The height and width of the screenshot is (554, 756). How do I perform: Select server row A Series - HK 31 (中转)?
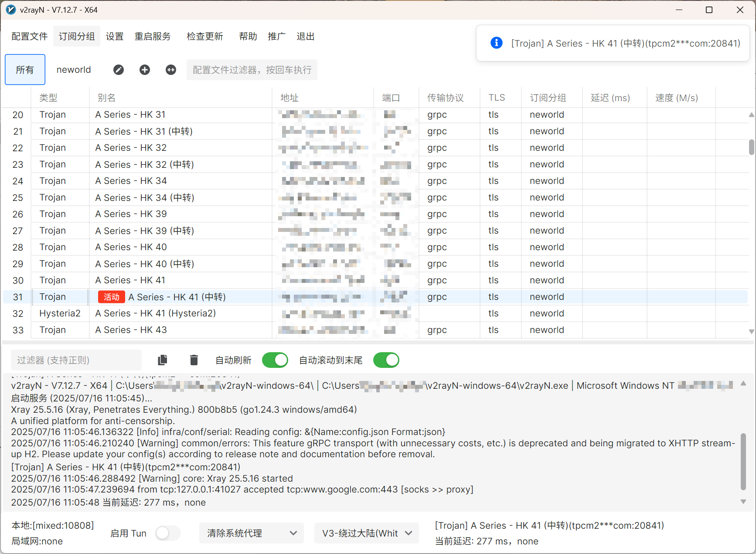(375, 131)
